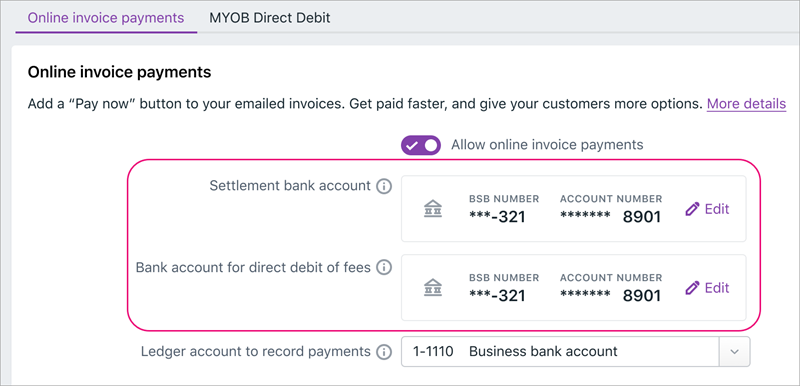This screenshot has width=800, height=386.
Task: Select the Online invoice payments tab
Action: pyautogui.click(x=106, y=18)
